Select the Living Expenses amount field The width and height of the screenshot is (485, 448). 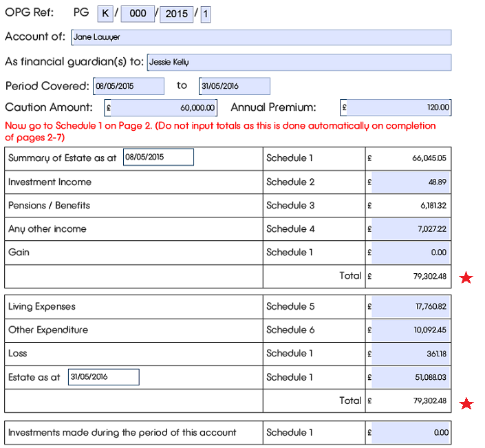(411, 307)
